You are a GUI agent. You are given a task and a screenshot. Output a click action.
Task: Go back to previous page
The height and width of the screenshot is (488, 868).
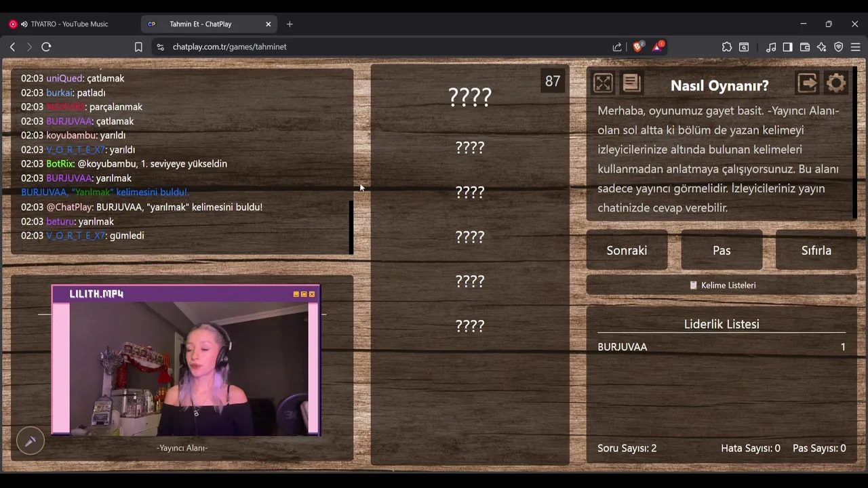[x=12, y=47]
